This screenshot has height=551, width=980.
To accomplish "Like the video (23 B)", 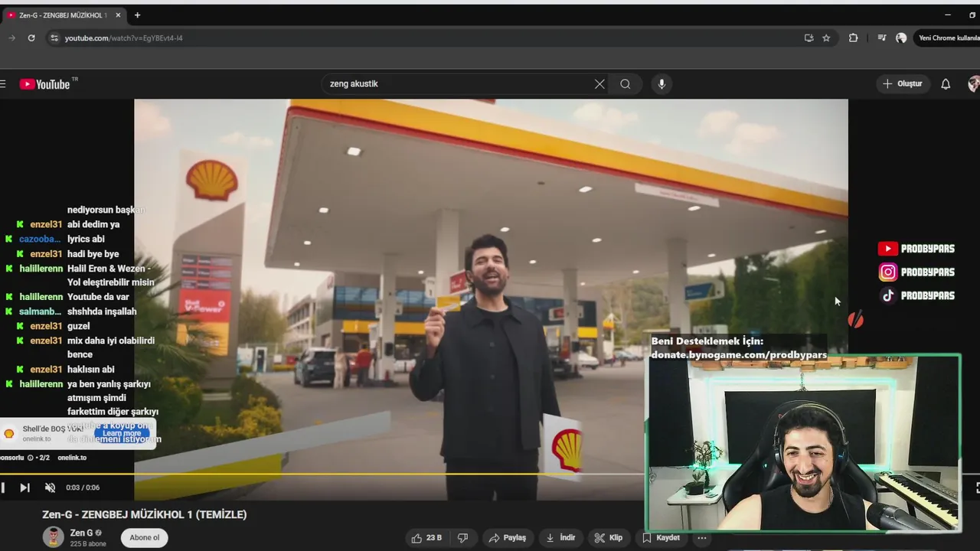I will [x=426, y=538].
